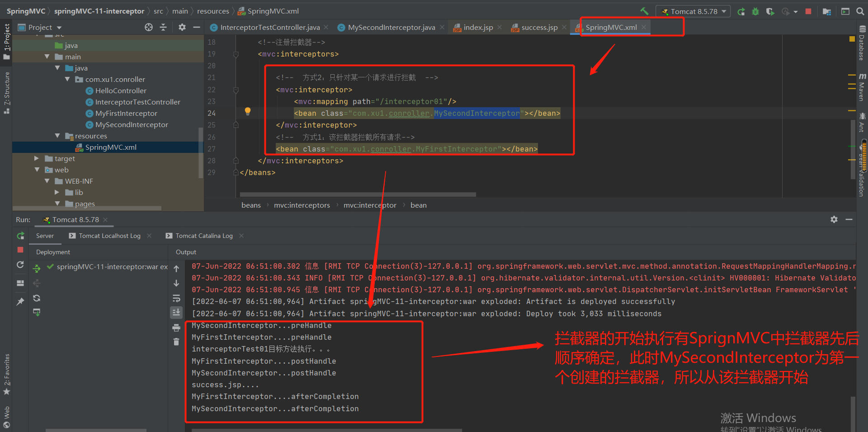Click the green Debug bug icon

point(755,11)
